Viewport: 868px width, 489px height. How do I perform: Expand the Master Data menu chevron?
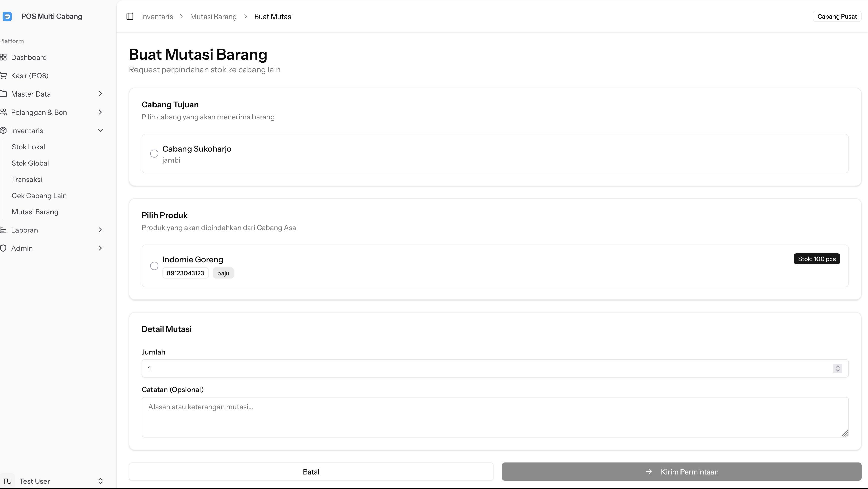[x=100, y=94]
